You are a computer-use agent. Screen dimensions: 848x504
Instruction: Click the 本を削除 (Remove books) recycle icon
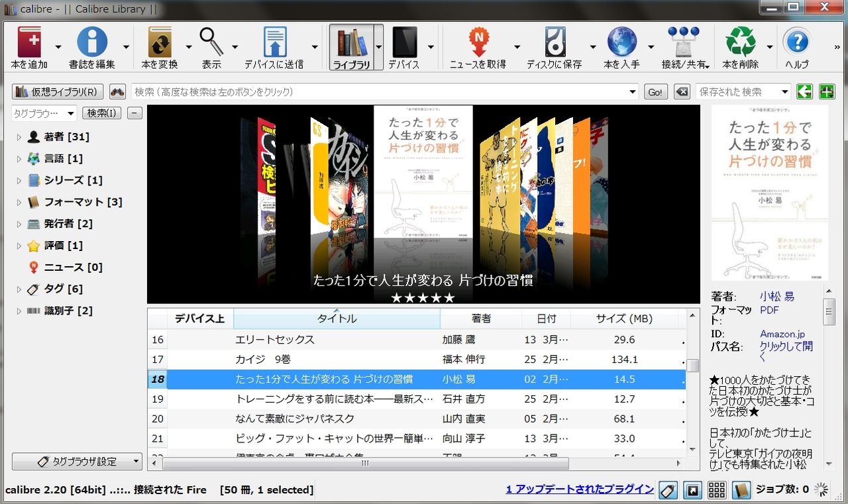coord(741,42)
